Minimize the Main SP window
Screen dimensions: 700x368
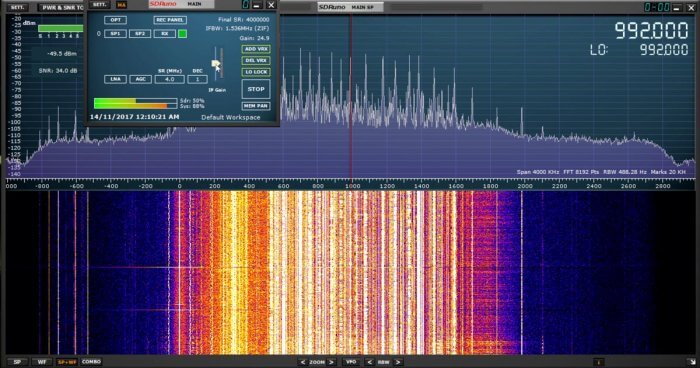pyautogui.click(x=677, y=8)
